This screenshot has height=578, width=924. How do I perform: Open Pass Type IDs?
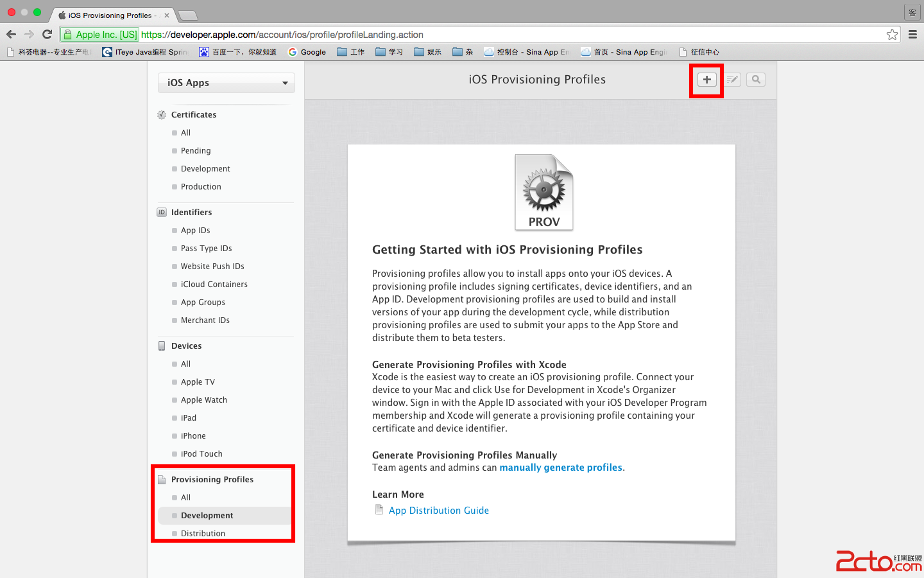(206, 249)
